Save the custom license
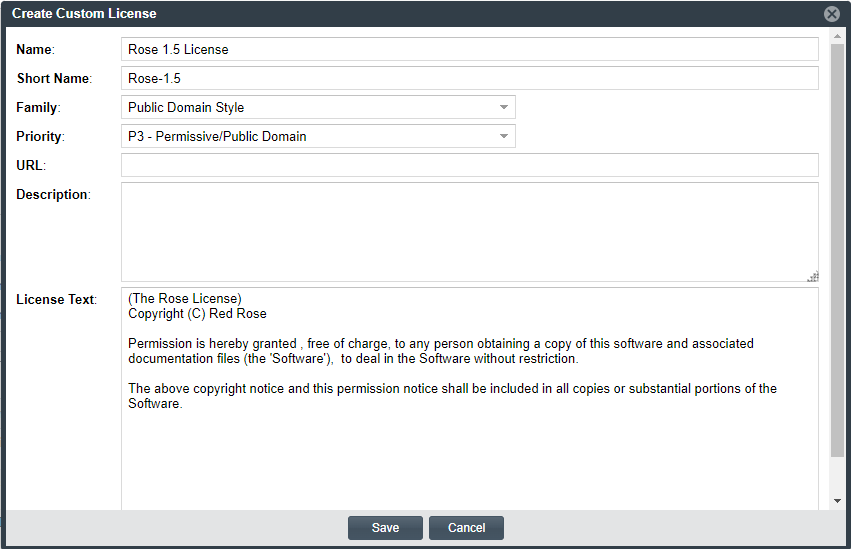 pos(385,528)
